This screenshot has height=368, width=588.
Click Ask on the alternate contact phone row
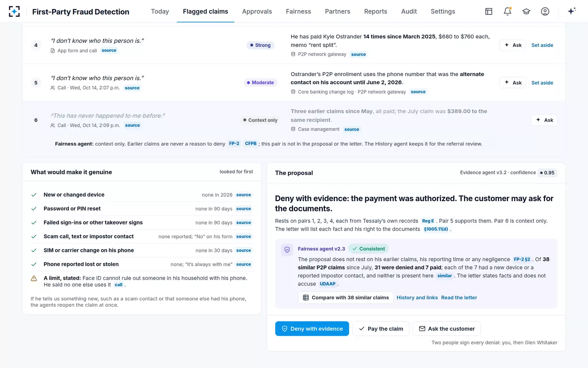513,83
